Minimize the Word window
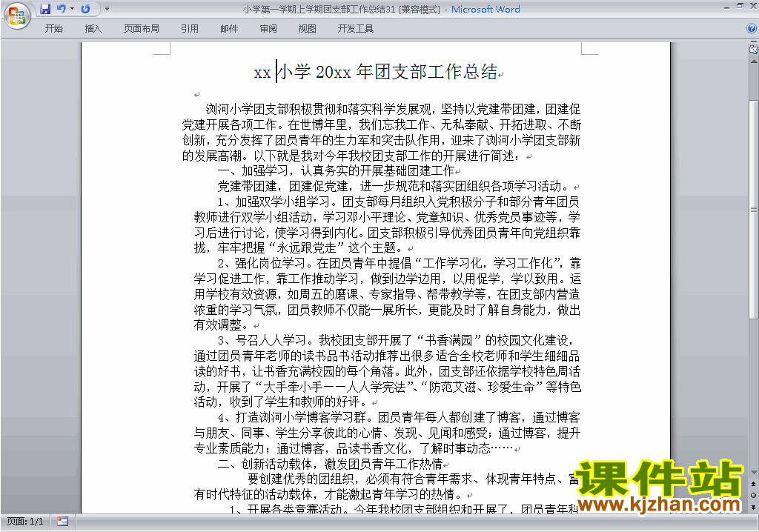The width and height of the screenshot is (759, 532). coord(726,7)
